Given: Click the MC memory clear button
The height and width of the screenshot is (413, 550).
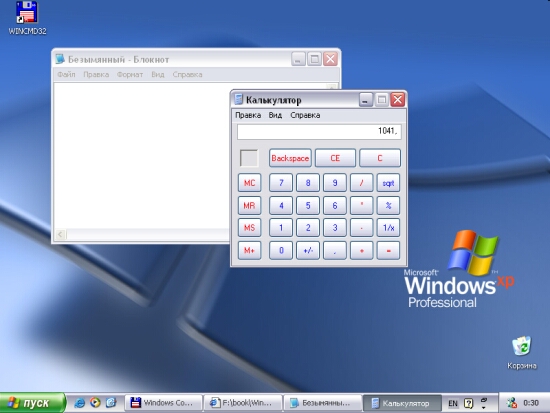Looking at the screenshot, I should (249, 183).
